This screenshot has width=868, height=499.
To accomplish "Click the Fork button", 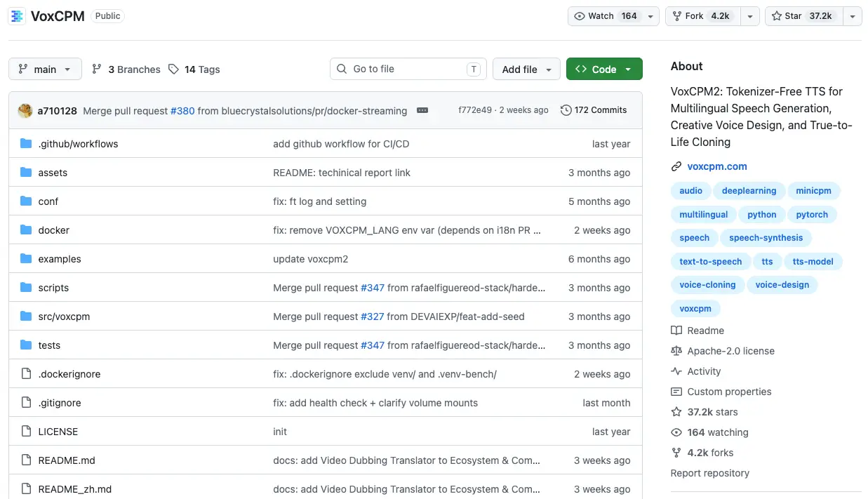I will (x=702, y=16).
